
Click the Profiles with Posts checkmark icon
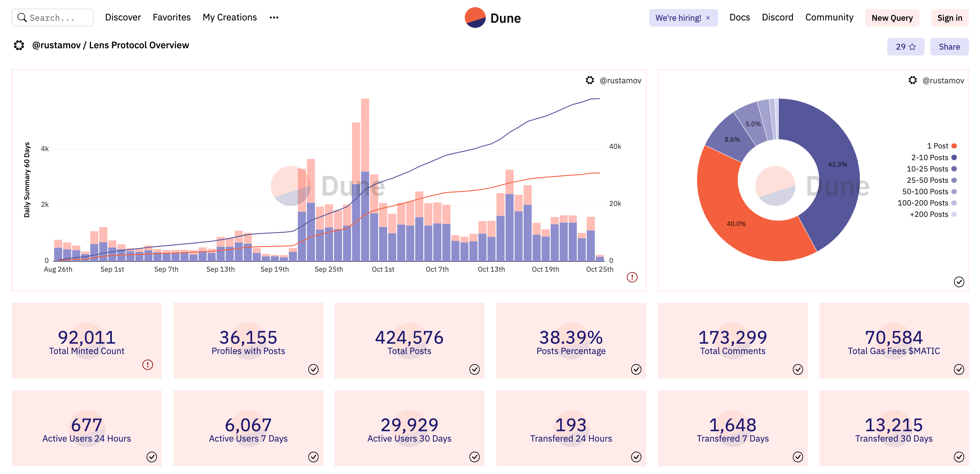pos(313,369)
